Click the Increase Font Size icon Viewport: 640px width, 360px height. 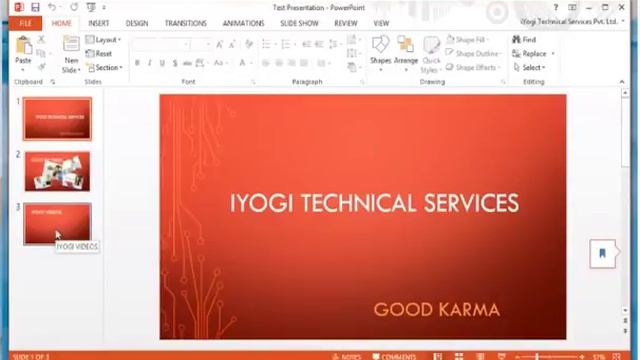tap(220, 44)
